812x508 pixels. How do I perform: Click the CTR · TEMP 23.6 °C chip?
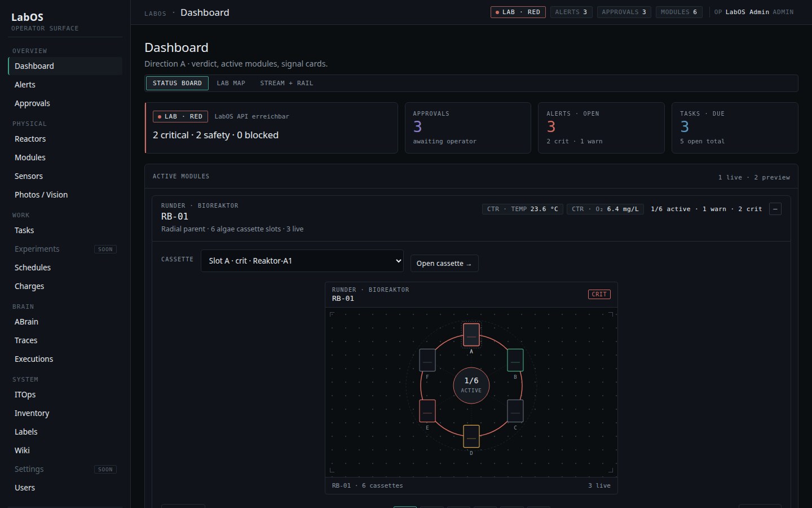pos(523,209)
